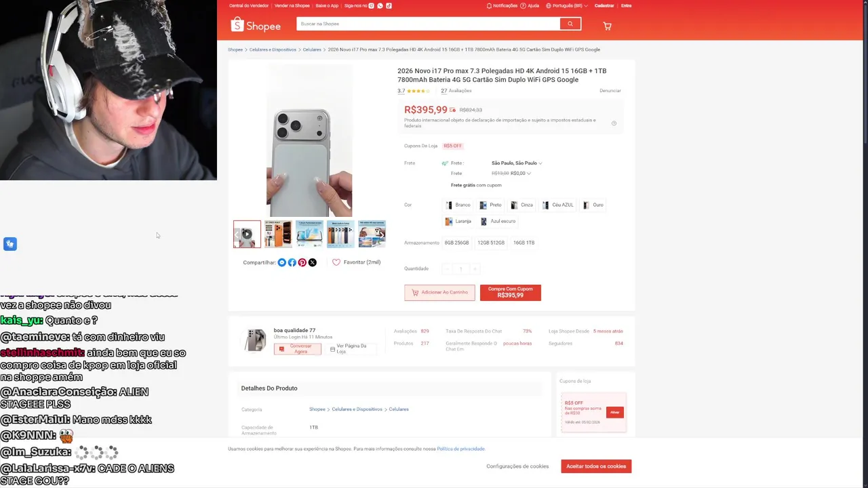Open the Shopee logo homepage
Screen dimensions: 868x488
(x=256, y=25)
